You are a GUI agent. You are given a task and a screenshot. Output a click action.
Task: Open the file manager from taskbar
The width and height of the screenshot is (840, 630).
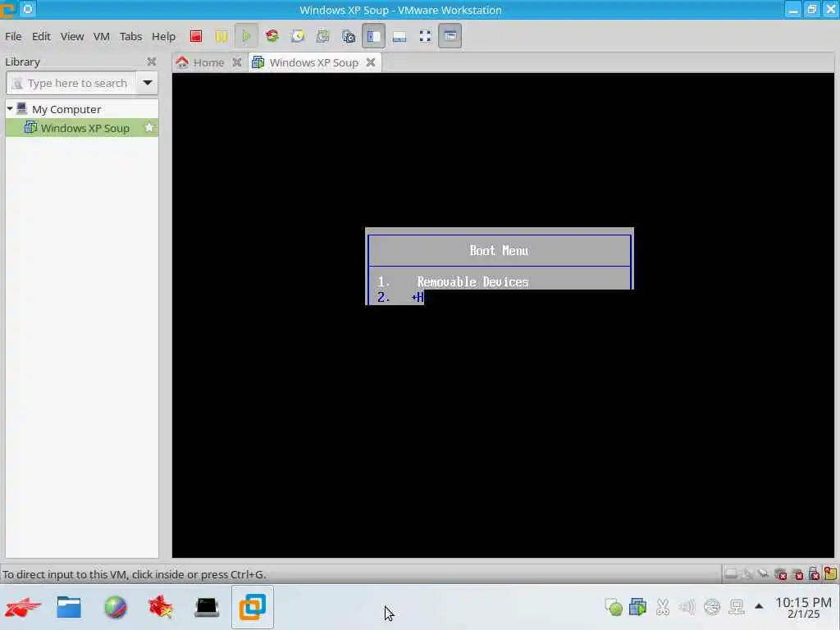tap(69, 607)
